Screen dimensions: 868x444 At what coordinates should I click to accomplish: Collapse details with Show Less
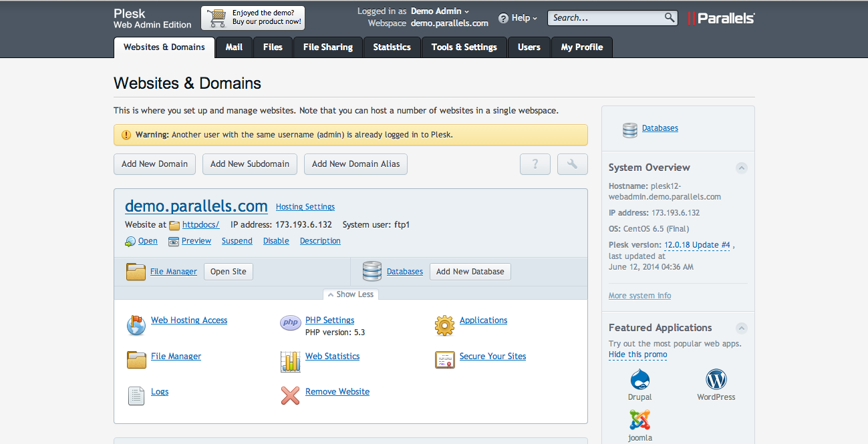[351, 294]
